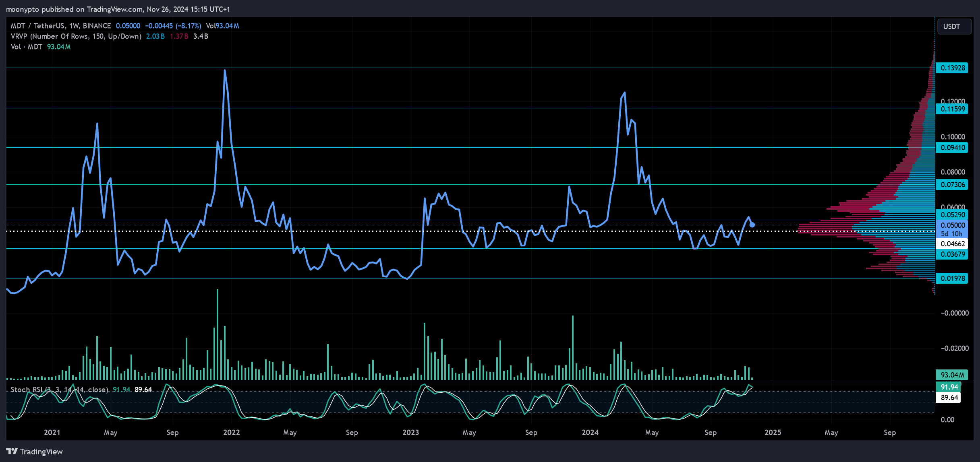Click the 3.4B total volume value
This screenshot has height=462, width=980.
click(x=201, y=36)
